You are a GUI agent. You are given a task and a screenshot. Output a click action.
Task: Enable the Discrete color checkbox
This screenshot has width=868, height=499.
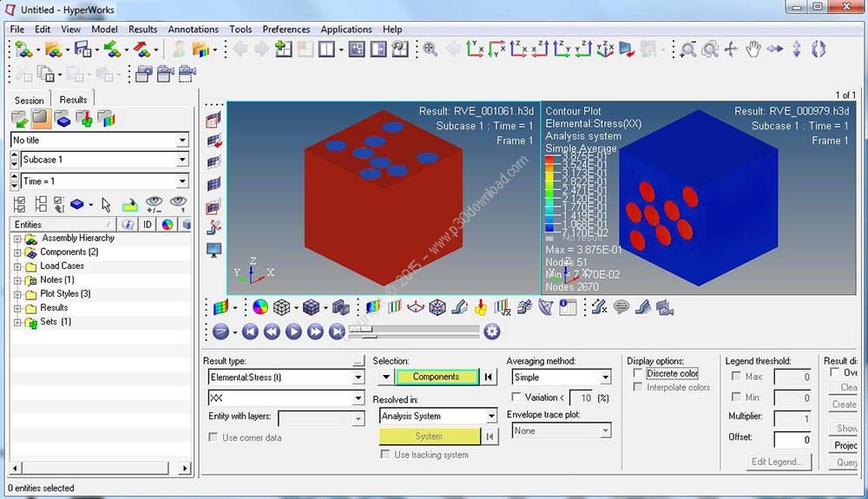638,373
